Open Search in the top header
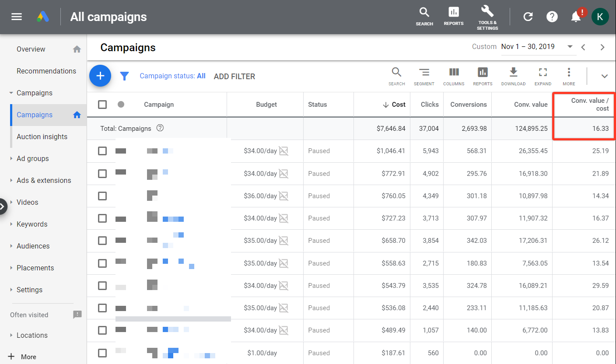 424,17
